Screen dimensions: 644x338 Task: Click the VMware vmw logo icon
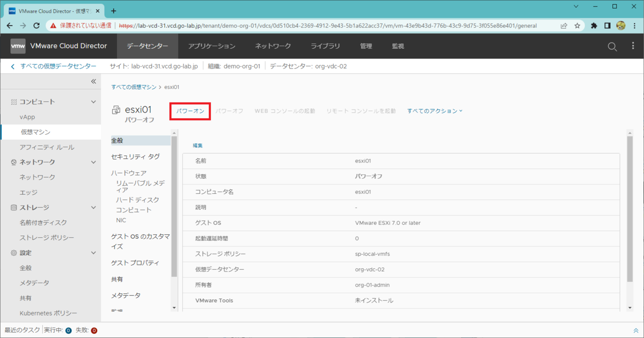coord(18,46)
